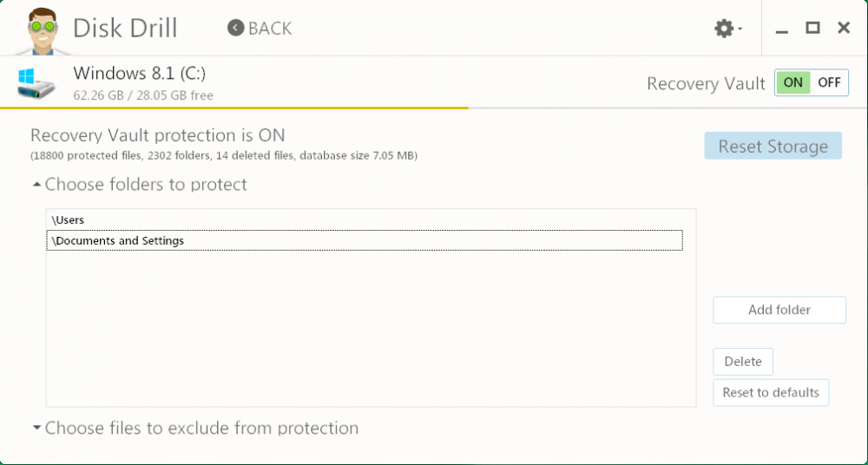Close the Disk Drill window
This screenshot has height=465, width=868.
click(843, 28)
